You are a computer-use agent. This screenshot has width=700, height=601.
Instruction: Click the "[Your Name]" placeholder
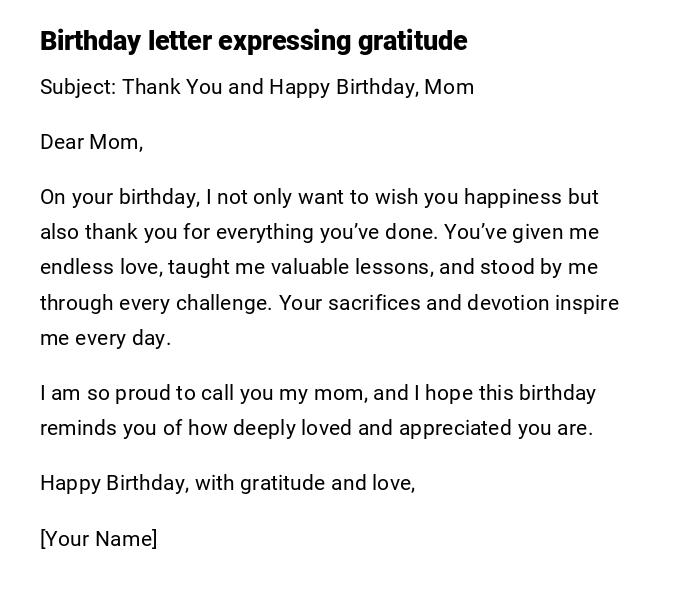(99, 539)
